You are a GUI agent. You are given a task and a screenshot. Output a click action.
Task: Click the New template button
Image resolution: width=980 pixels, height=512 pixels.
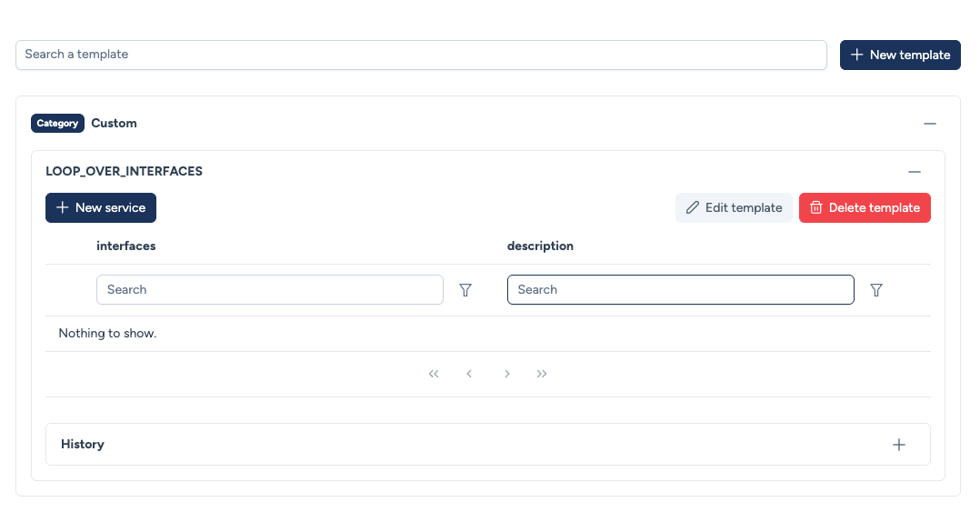tap(899, 55)
